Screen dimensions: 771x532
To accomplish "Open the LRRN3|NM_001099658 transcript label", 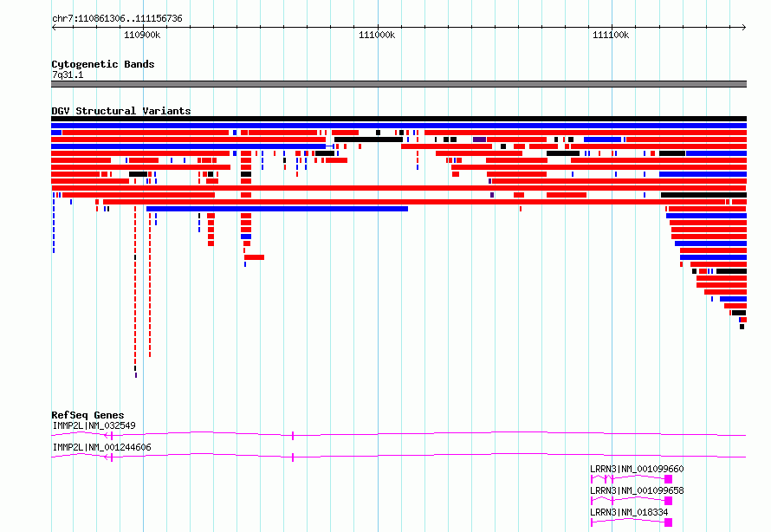I will 637,490.
